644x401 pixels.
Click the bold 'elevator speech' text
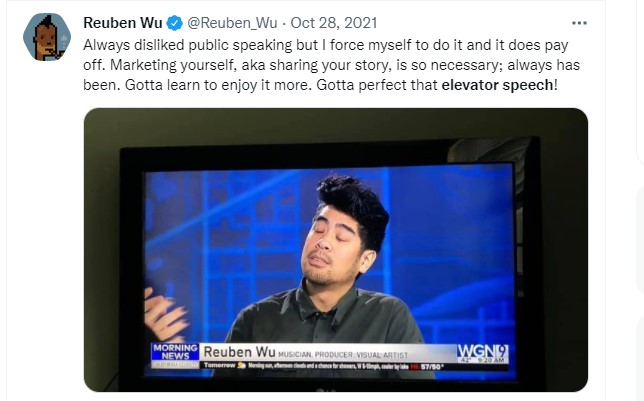coord(497,85)
